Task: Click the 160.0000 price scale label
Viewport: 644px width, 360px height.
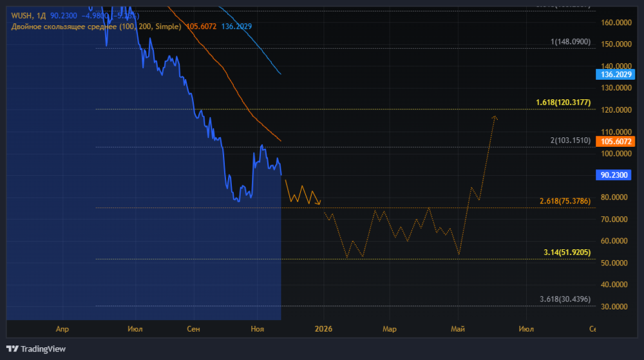Action: [616, 23]
